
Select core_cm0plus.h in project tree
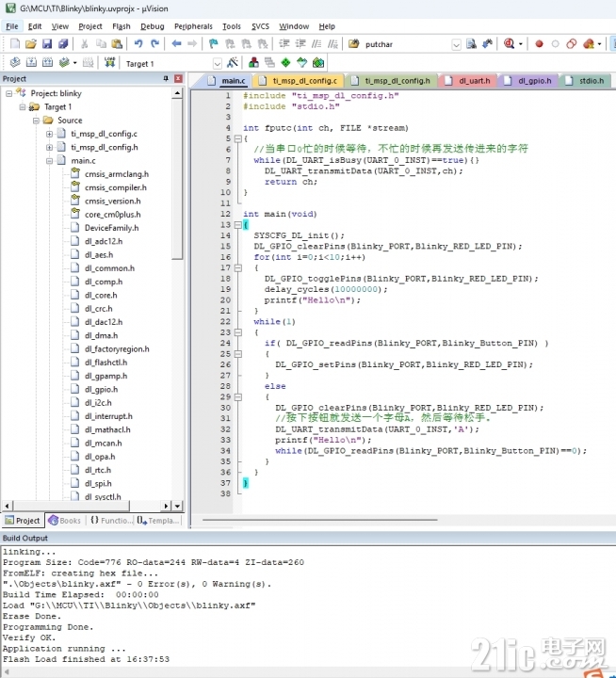pyautogui.click(x=112, y=215)
